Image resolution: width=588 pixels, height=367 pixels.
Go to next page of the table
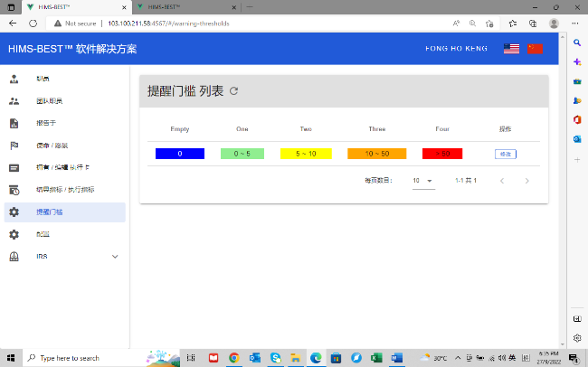527,181
